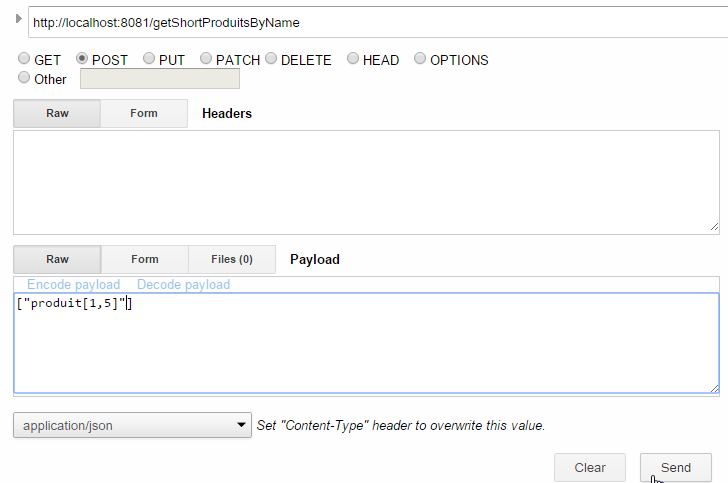Expand the URL details triangle
The height and width of the screenshot is (483, 728).
tap(18, 19)
